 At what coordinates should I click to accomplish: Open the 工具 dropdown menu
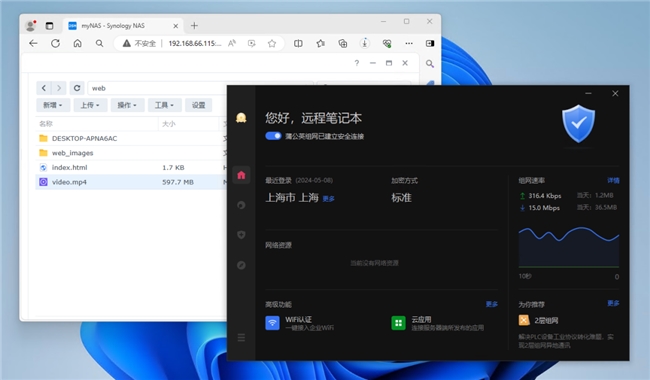tap(165, 105)
